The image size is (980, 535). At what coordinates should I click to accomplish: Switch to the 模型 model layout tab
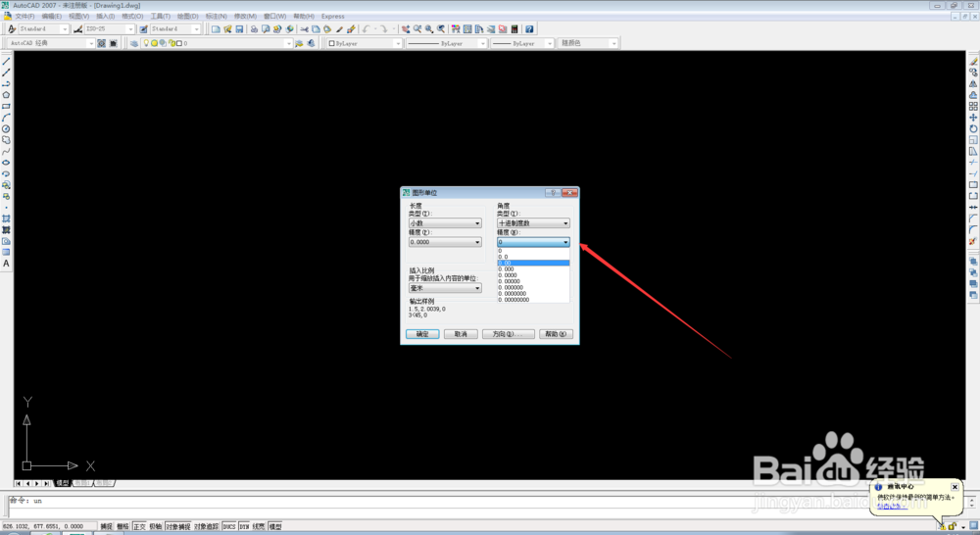click(63, 483)
